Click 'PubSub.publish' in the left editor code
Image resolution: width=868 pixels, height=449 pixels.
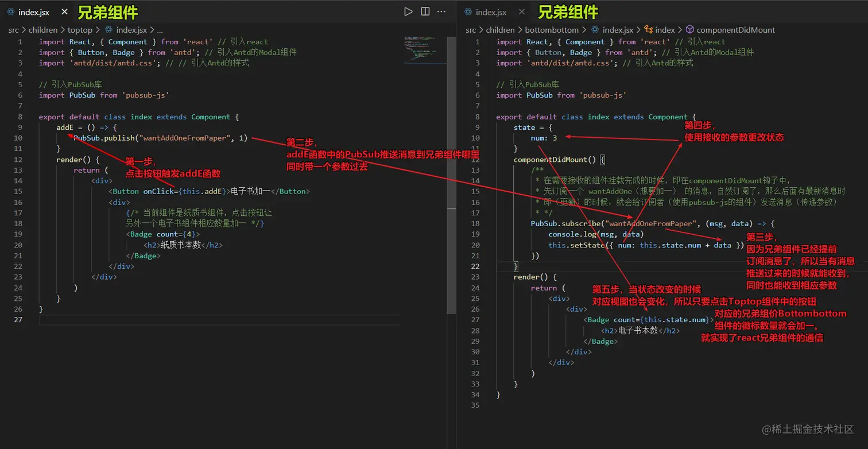(x=104, y=138)
